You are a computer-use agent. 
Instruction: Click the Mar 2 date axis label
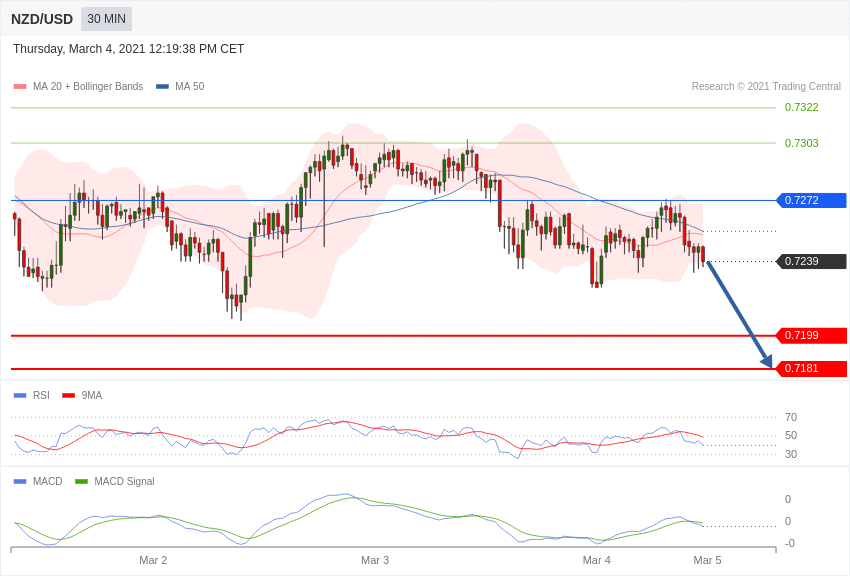pos(153,560)
